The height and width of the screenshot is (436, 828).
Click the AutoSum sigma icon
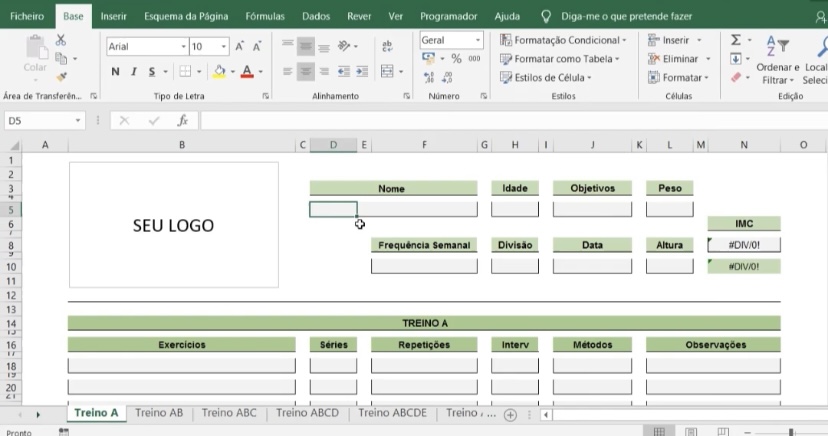[x=736, y=40]
